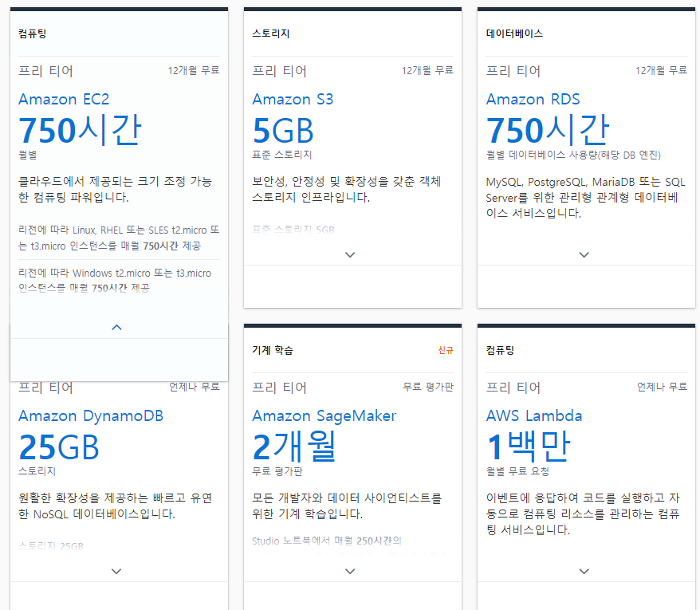Viewport: 700px width, 610px height.
Task: Click the Lambda '이벤트에 응답하여' description
Action: pos(583,514)
